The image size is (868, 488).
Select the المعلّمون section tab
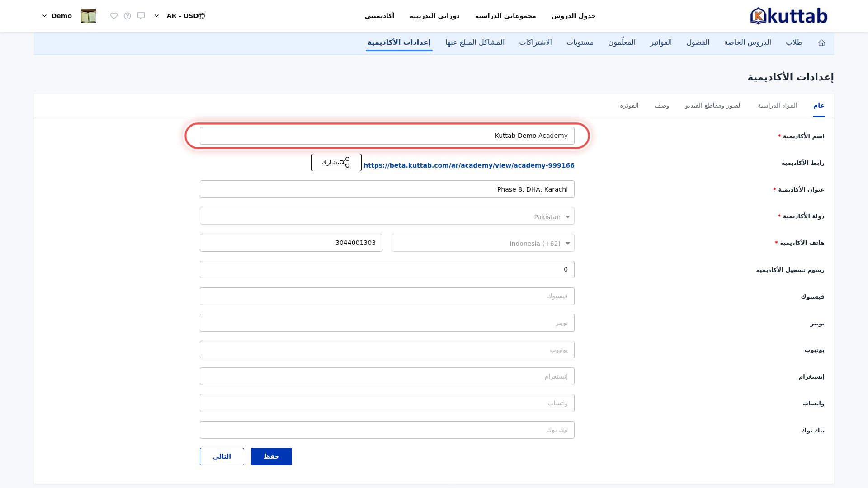tap(622, 42)
